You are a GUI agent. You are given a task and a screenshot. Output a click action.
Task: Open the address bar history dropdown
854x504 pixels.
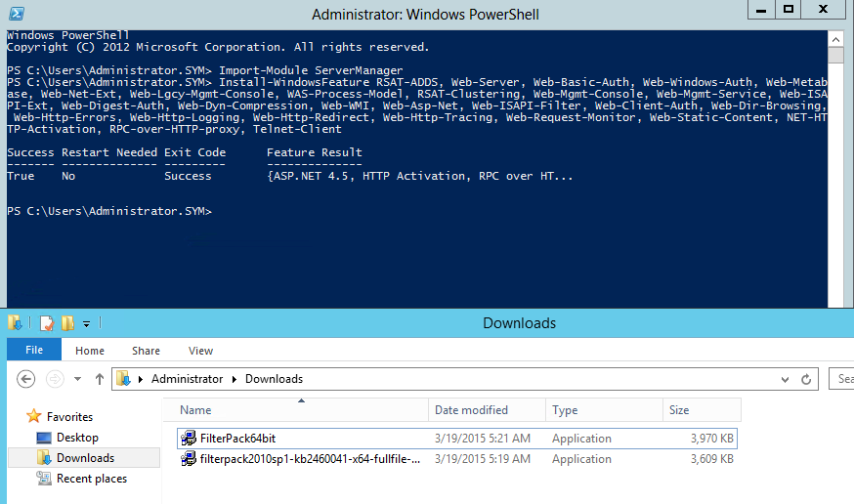click(785, 379)
